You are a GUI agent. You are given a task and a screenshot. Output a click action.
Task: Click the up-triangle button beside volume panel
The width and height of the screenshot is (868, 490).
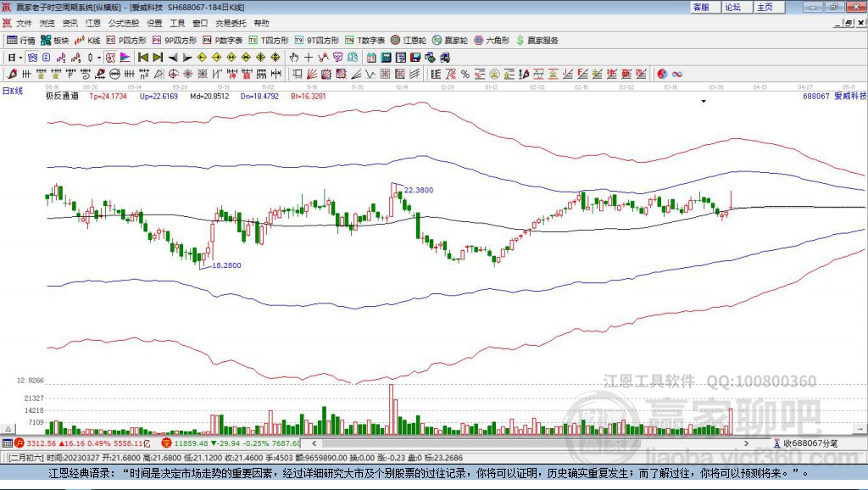(x=8, y=429)
